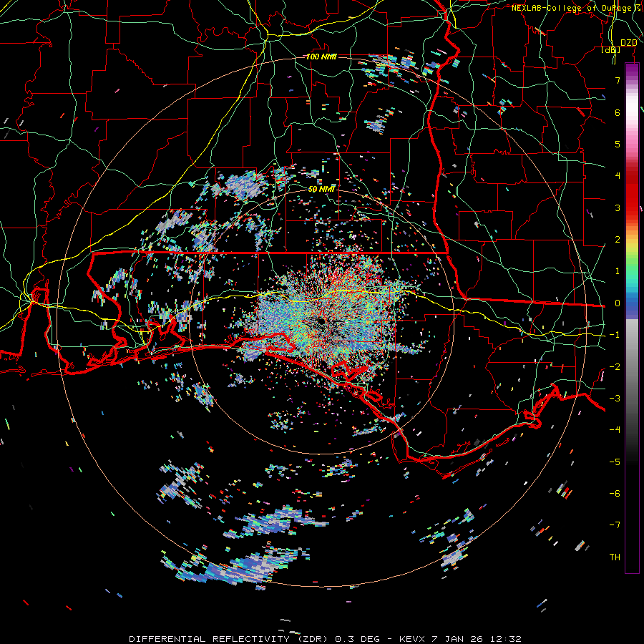Click the scale value "-2"
The height and width of the screenshot is (644, 644).
[x=615, y=367]
